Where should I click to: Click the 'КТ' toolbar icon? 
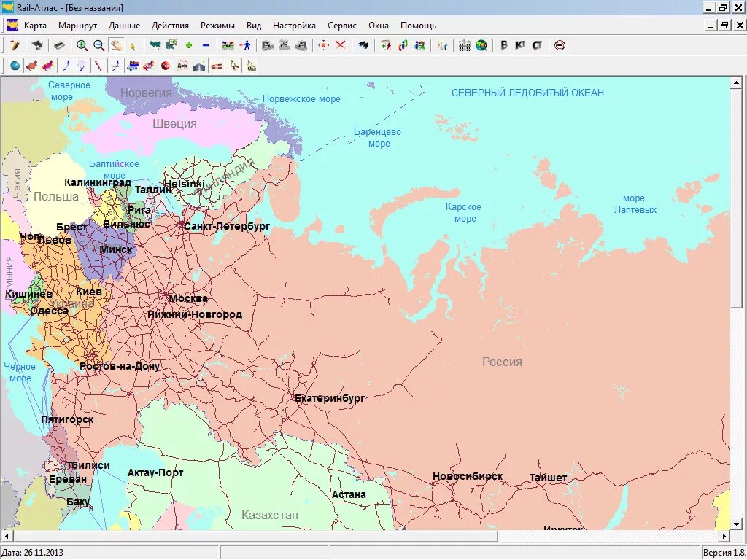520,45
